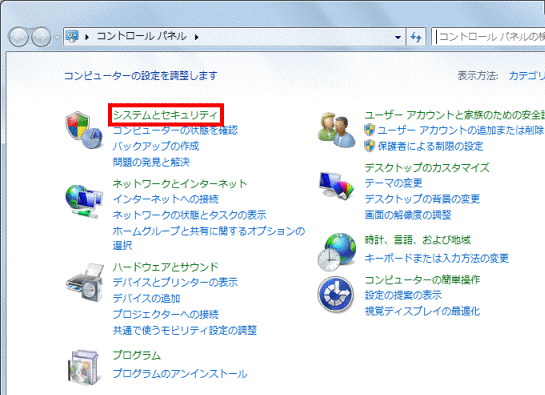Viewport: 545px width, 395px height.
Task: Click the Back navigation arrow button
Action: pos(18,37)
